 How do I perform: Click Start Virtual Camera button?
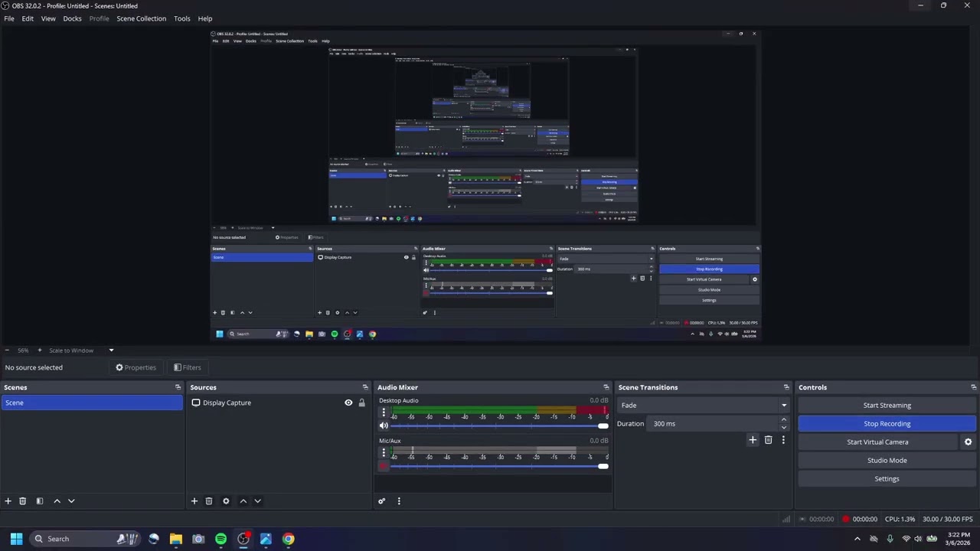tap(877, 442)
